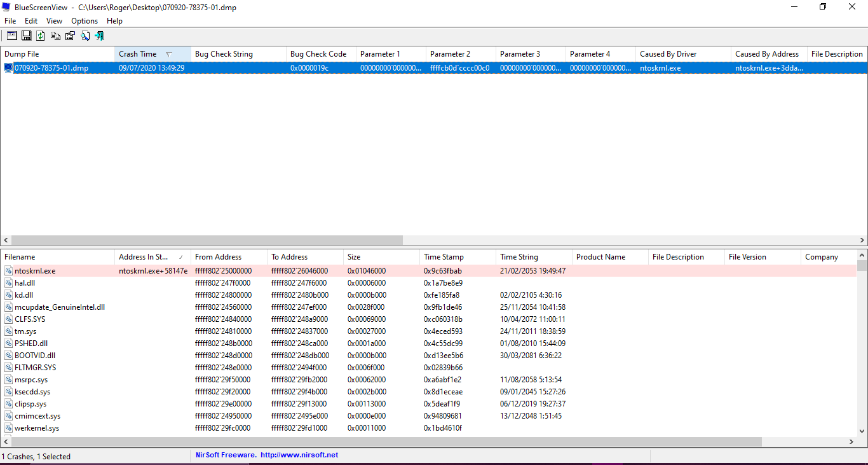The width and height of the screenshot is (868, 465).
Task: Click the Exit door icon in toolbar
Action: coord(99,36)
